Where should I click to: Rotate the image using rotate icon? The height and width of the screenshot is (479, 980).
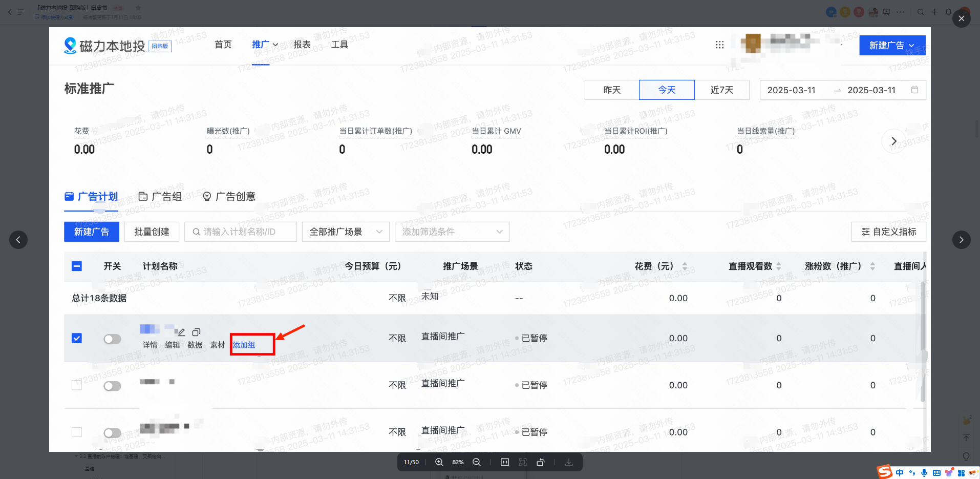coord(541,462)
